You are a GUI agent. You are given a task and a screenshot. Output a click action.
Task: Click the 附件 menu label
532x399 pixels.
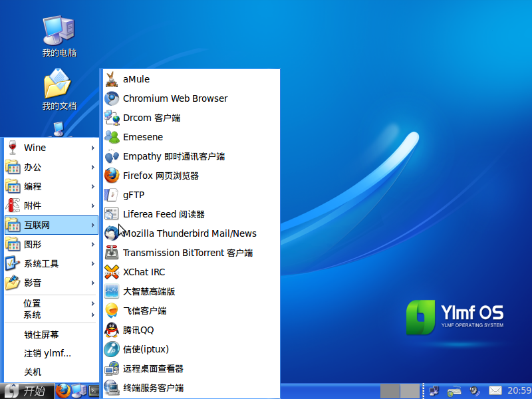[x=33, y=206]
